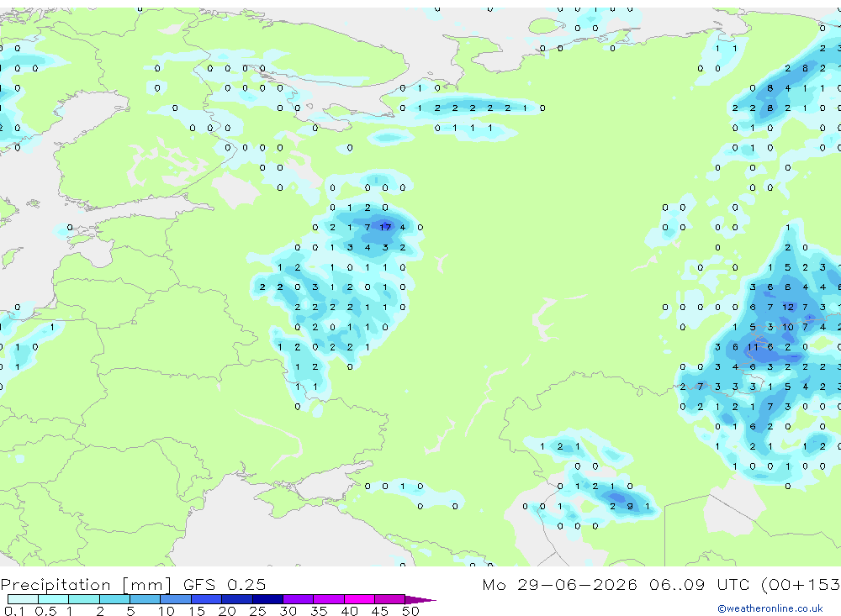The image size is (841, 616).
Task: Click the 10–15 mm legend color box
Action: click(176, 599)
